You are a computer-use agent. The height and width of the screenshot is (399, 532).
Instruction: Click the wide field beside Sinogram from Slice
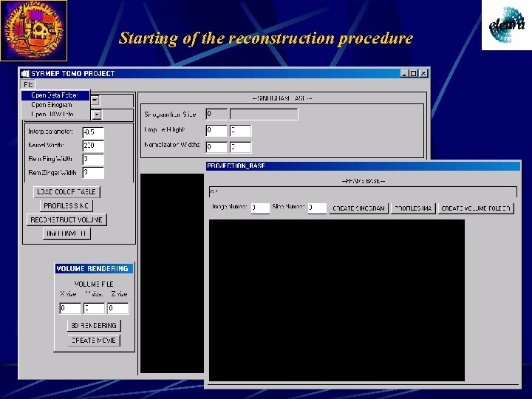point(264,114)
